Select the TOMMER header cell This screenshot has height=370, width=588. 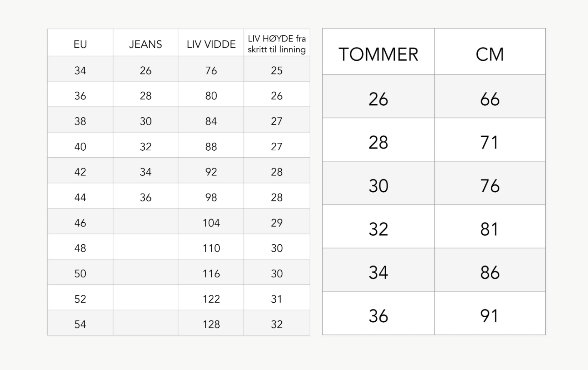(x=378, y=51)
